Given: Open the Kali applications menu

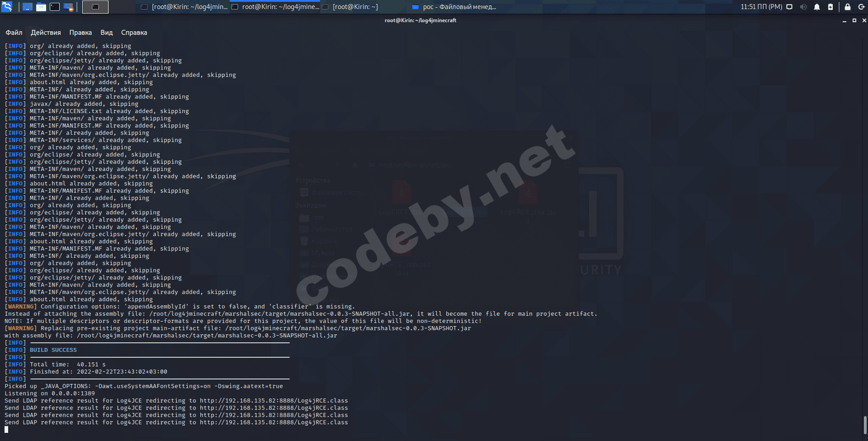Looking at the screenshot, I should coord(7,7).
